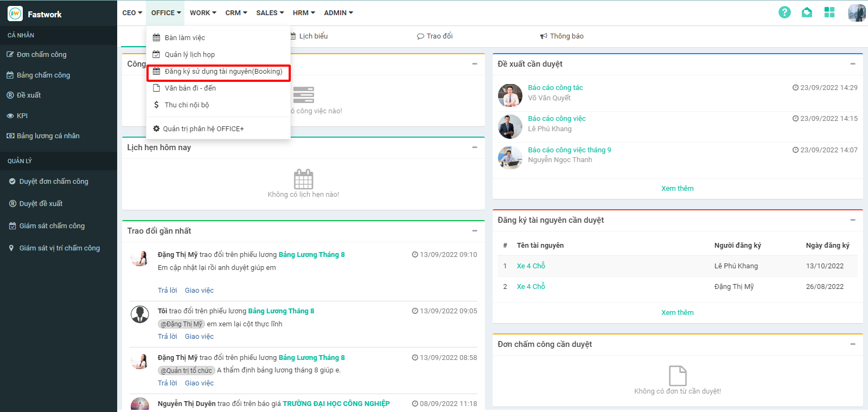Open the green apps grid icon
868x412 pixels.
point(829,12)
